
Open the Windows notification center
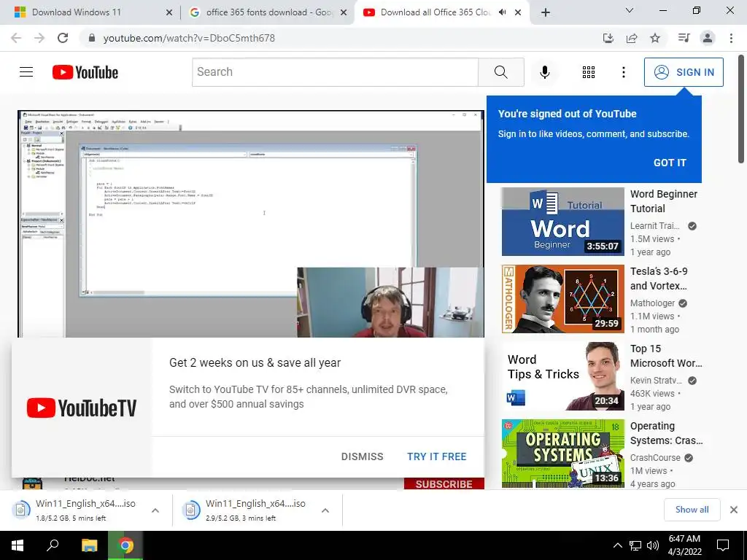pyautogui.click(x=723, y=545)
